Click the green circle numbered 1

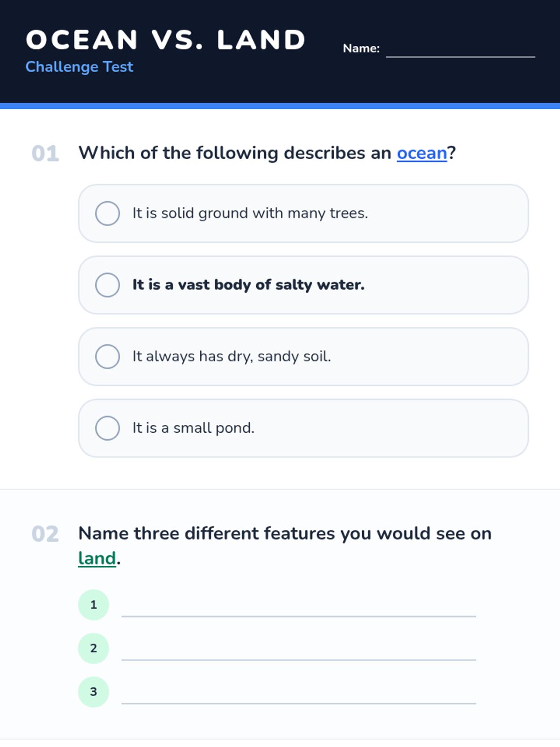click(93, 605)
